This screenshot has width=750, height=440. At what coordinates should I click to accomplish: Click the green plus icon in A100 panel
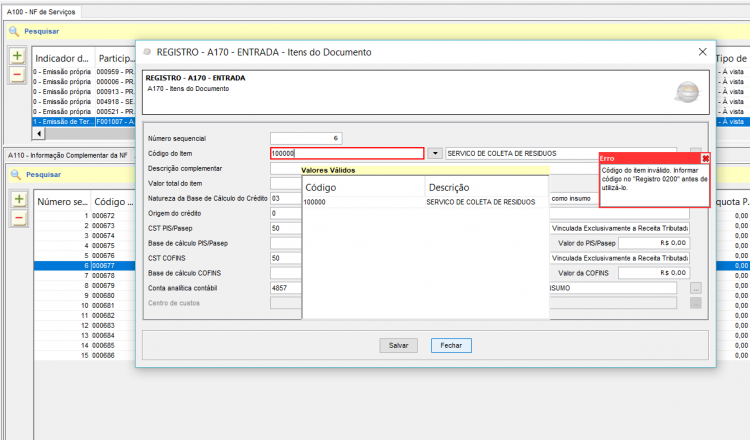[x=17, y=56]
